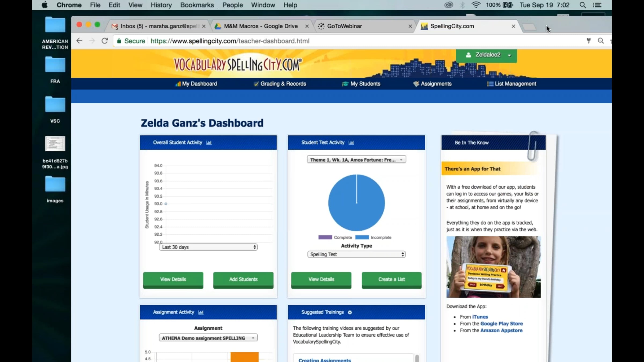Image resolution: width=644 pixels, height=362 pixels.
Task: Open the File menu
Action: point(95,5)
